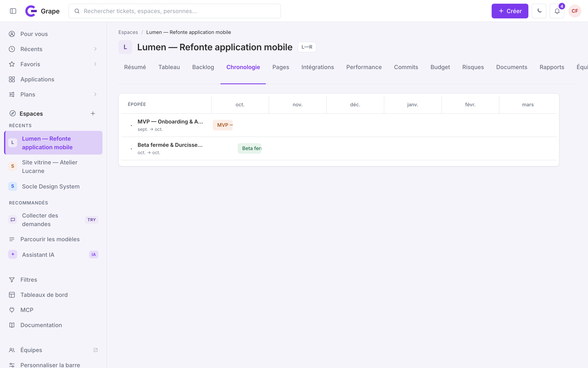
Task: Open Équipes external link icon
Action: (x=96, y=350)
